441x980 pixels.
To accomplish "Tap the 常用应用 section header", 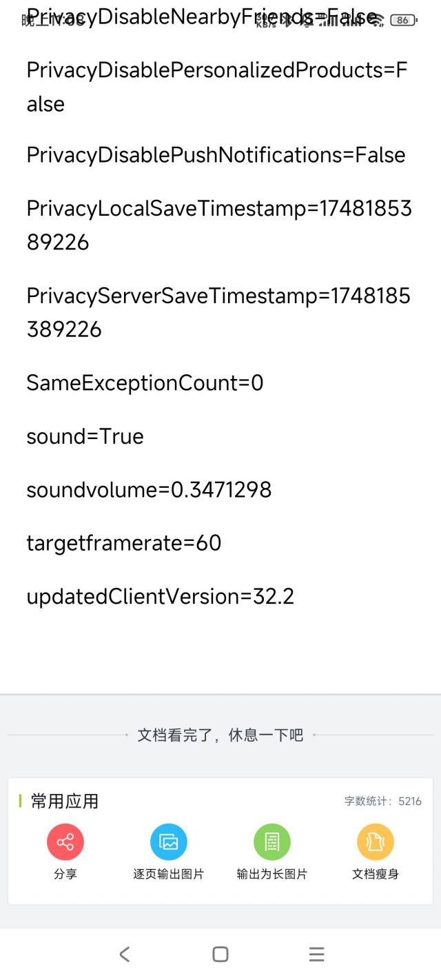I will (64, 802).
